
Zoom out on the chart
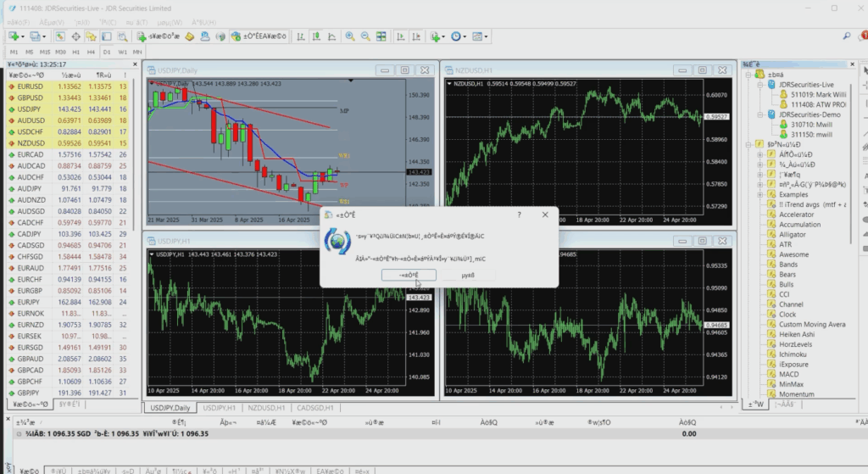tap(365, 36)
